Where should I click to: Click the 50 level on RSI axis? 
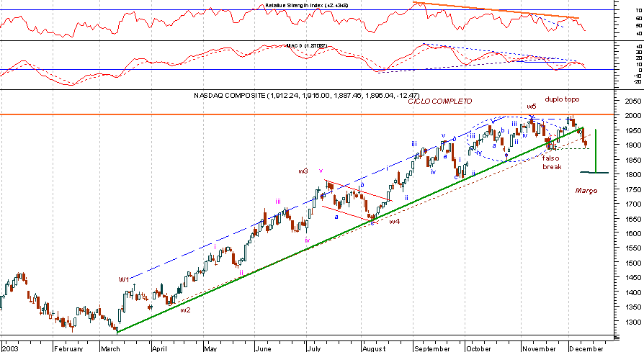click(639, 26)
